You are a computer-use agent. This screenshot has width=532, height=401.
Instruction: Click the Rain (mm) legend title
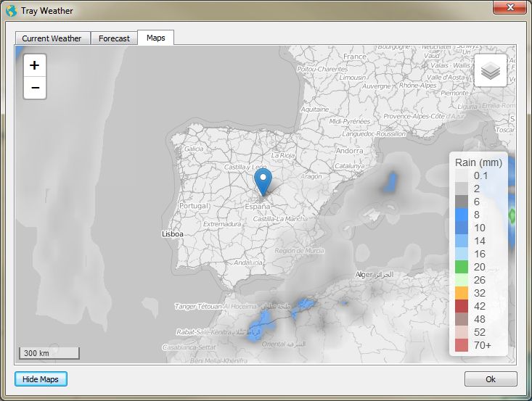(478, 162)
